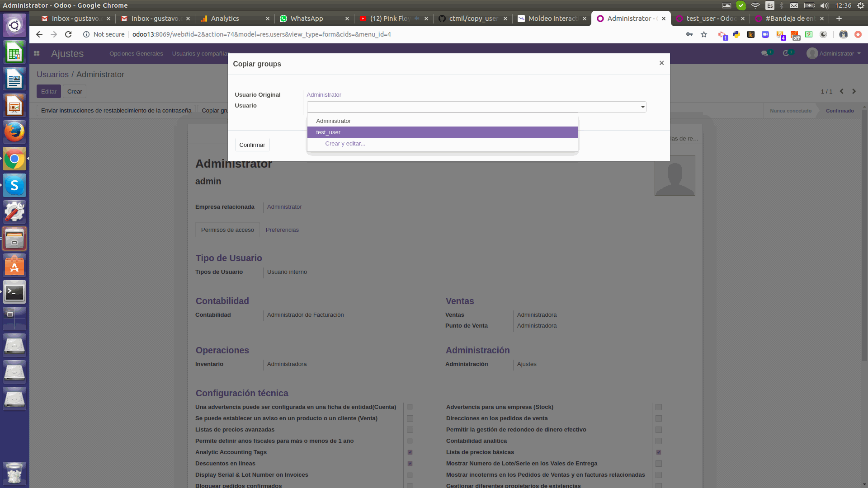Open Administrator link under Usuario Original
Viewport: 868px width, 488px height.
[324, 95]
